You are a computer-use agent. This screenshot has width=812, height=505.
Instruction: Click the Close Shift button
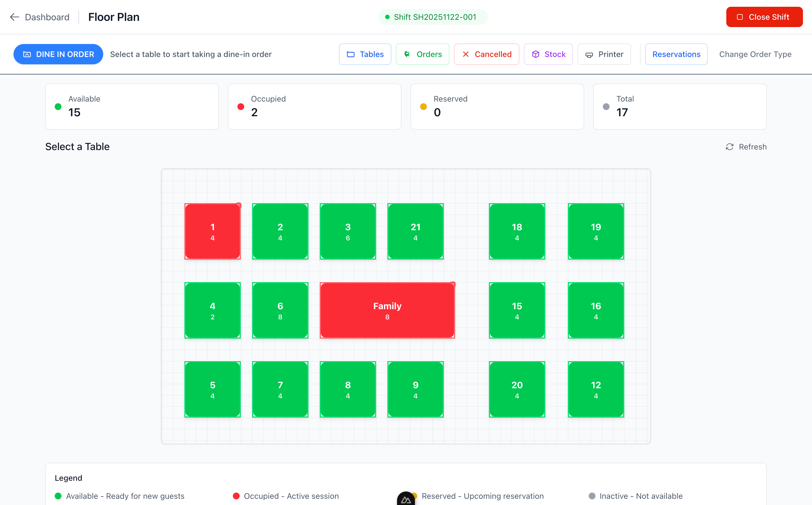click(764, 17)
